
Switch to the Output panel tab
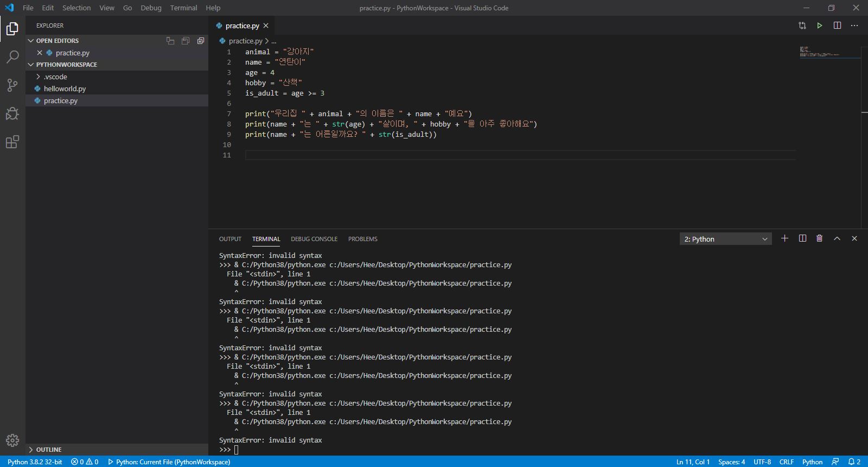[230, 239]
